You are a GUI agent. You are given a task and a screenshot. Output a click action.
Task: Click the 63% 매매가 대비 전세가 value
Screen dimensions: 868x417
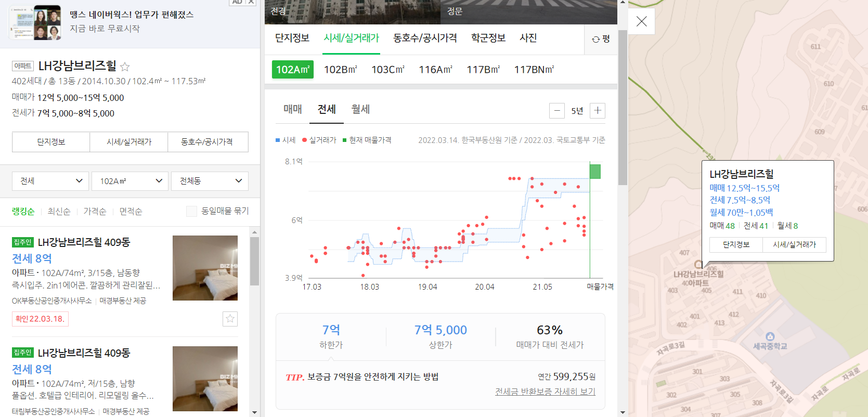[x=550, y=330]
